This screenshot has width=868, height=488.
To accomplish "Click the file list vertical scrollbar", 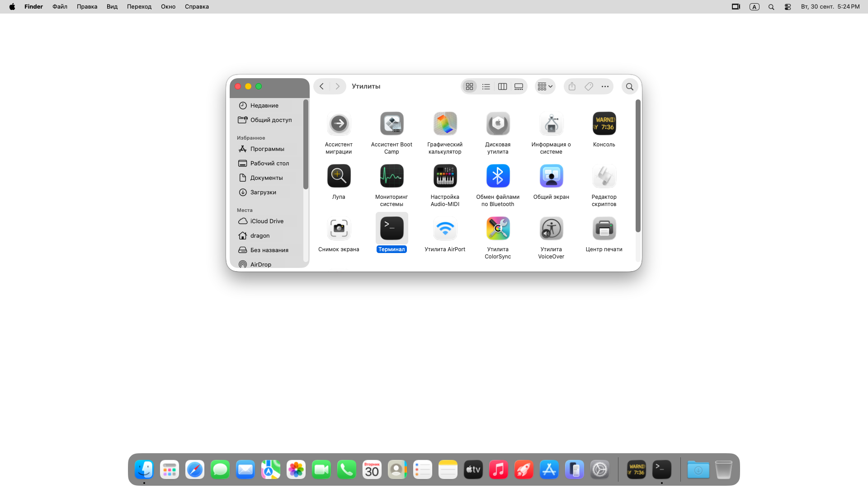I will (638, 165).
